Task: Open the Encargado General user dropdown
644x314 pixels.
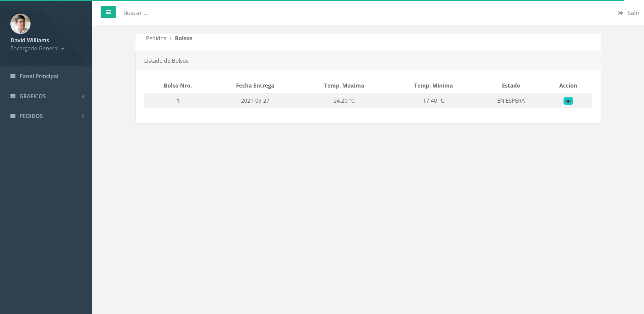Action: [37, 49]
